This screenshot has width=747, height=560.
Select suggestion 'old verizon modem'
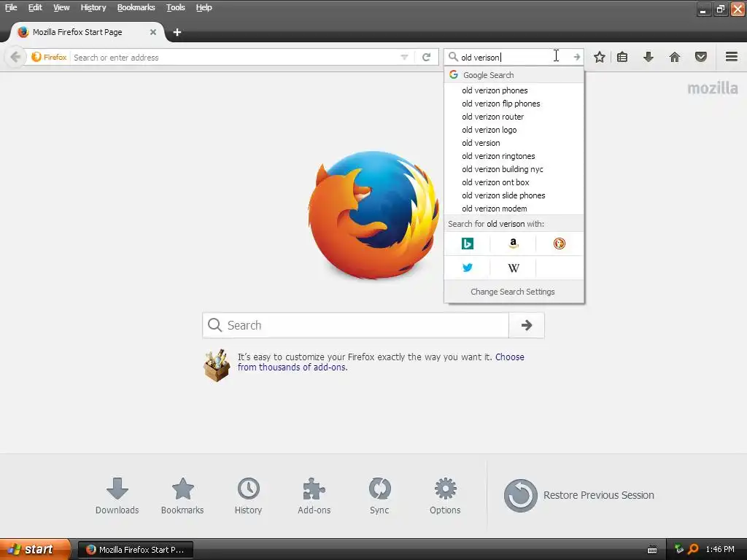coord(514,209)
